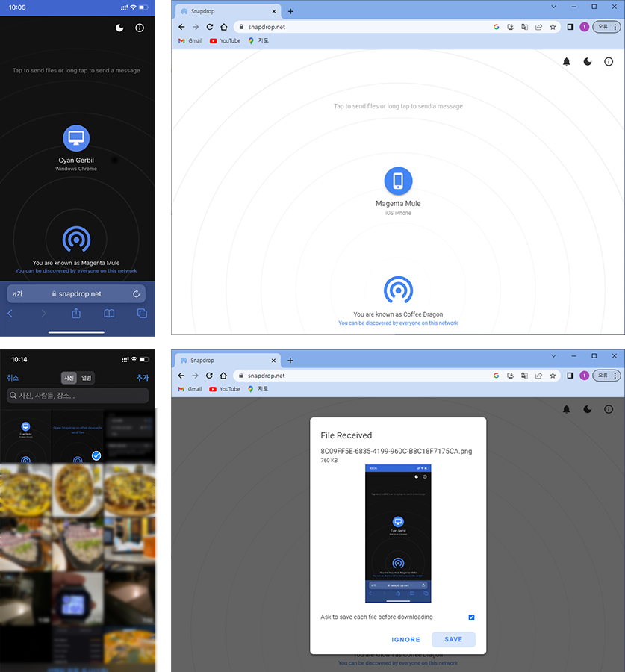625x672 pixels.
Task: Tap photo search field in photo picker
Action: tap(78, 396)
